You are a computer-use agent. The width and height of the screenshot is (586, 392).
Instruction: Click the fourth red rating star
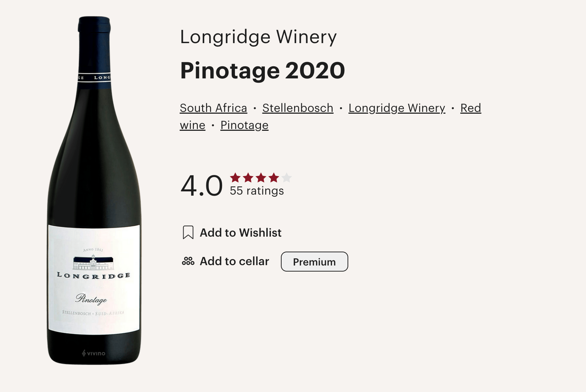coord(274,177)
